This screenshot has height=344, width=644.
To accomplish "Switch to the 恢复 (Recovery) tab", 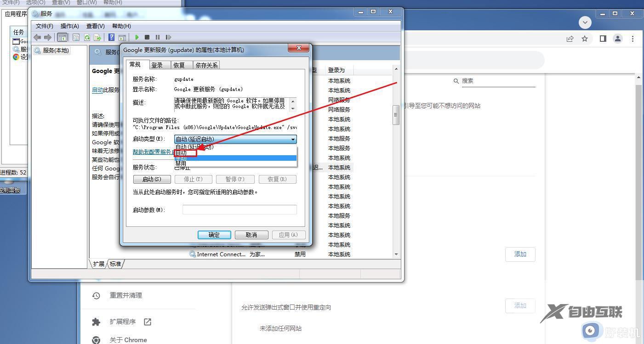I will [x=182, y=65].
